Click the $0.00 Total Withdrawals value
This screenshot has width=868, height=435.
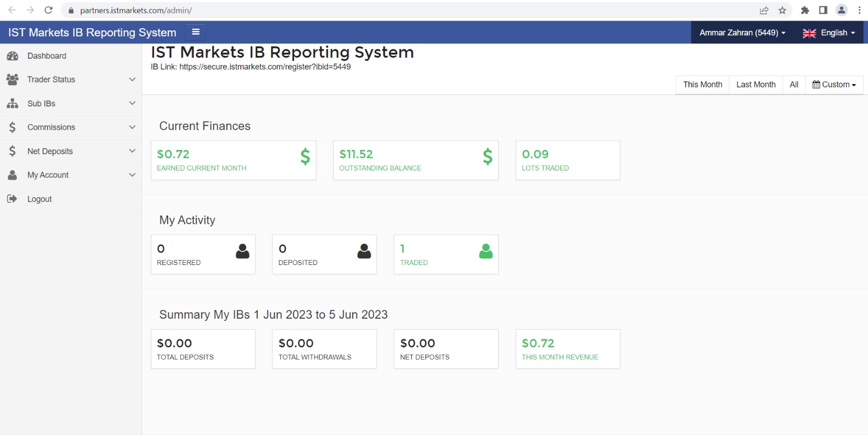pos(296,343)
